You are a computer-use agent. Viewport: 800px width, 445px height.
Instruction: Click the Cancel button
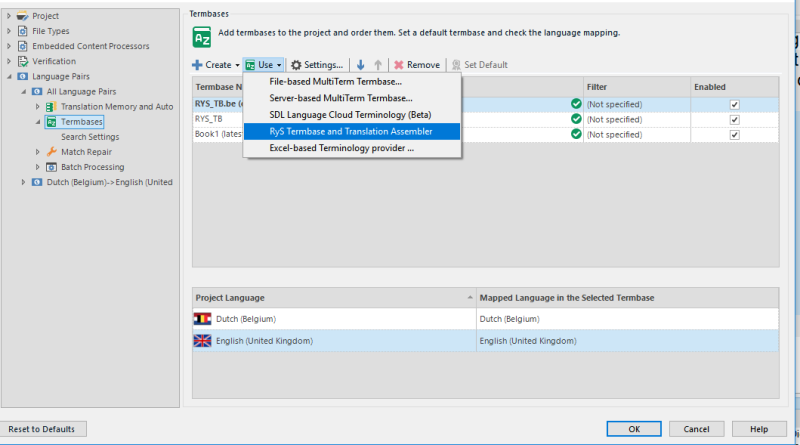point(696,429)
